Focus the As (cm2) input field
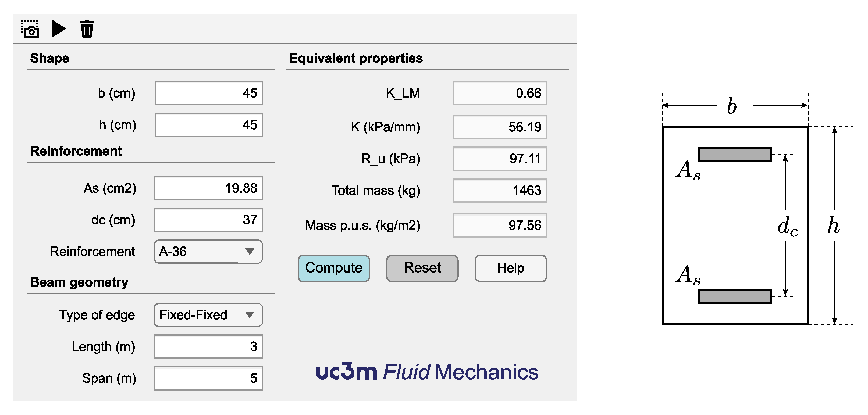 [x=208, y=188]
